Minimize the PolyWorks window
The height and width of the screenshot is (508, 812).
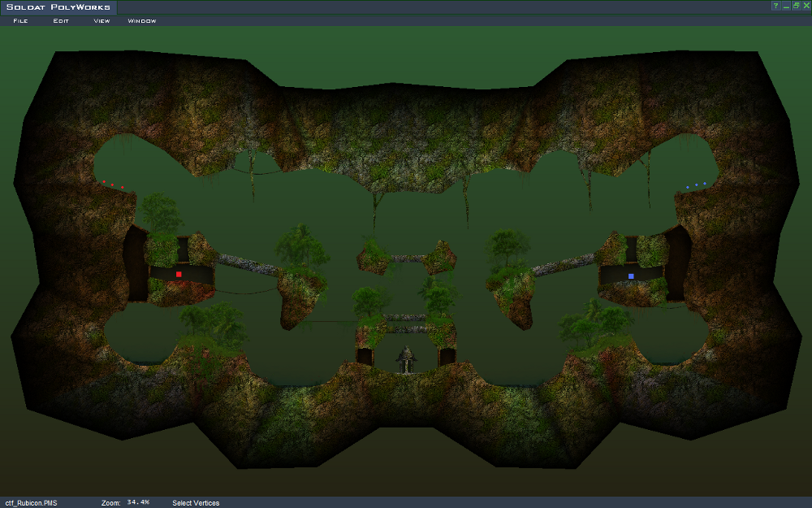[786, 5]
